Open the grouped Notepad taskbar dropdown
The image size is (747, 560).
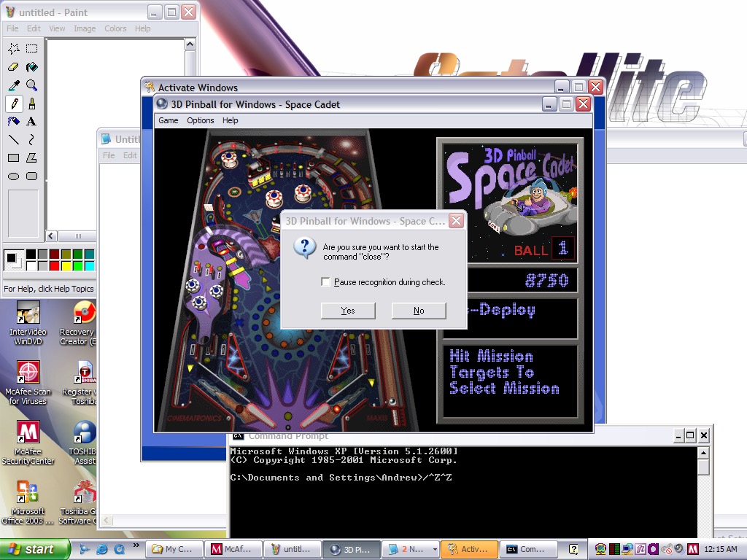pos(435,550)
